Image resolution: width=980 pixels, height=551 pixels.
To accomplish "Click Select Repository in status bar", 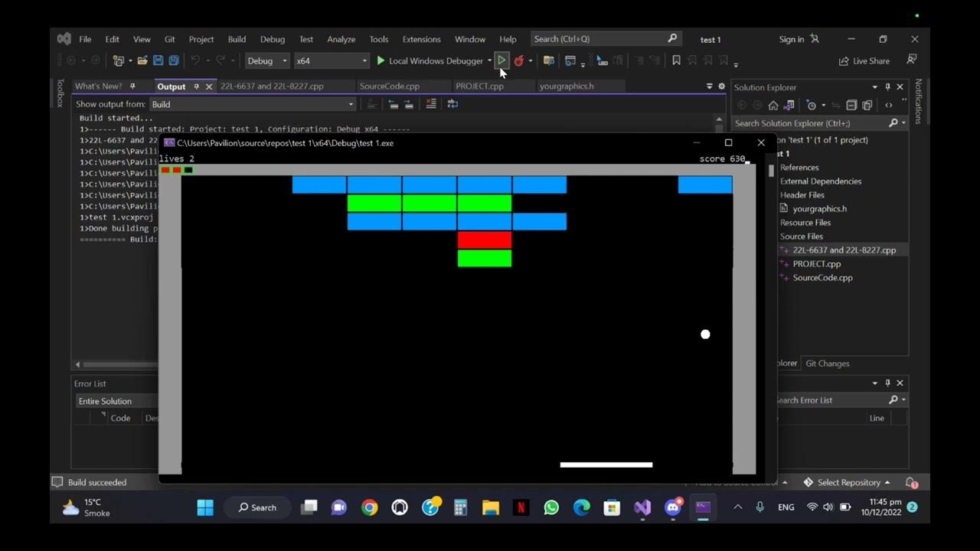I will click(x=847, y=483).
